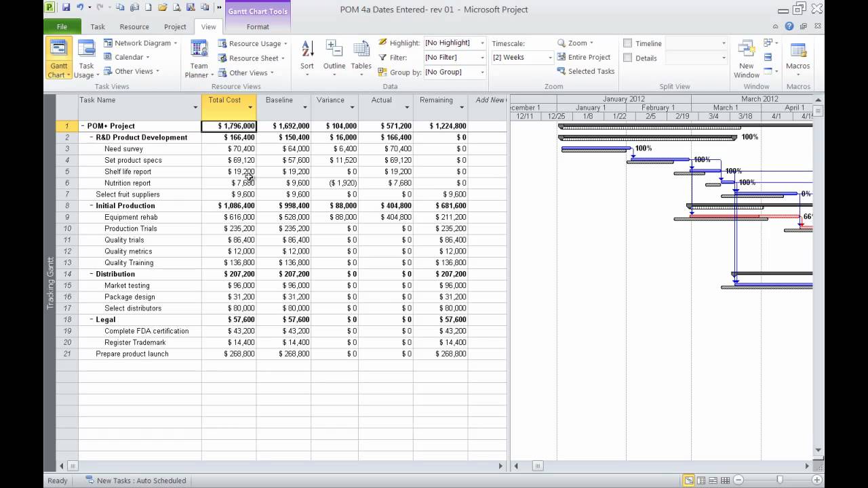Minimize the ribbon with the caret icon
This screenshot has width=868, height=488.
click(776, 26)
